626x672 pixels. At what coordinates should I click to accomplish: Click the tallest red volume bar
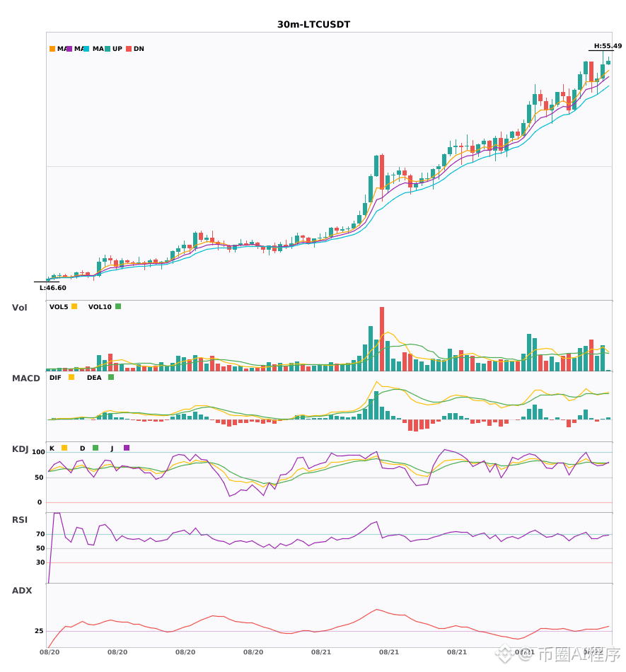pos(382,339)
